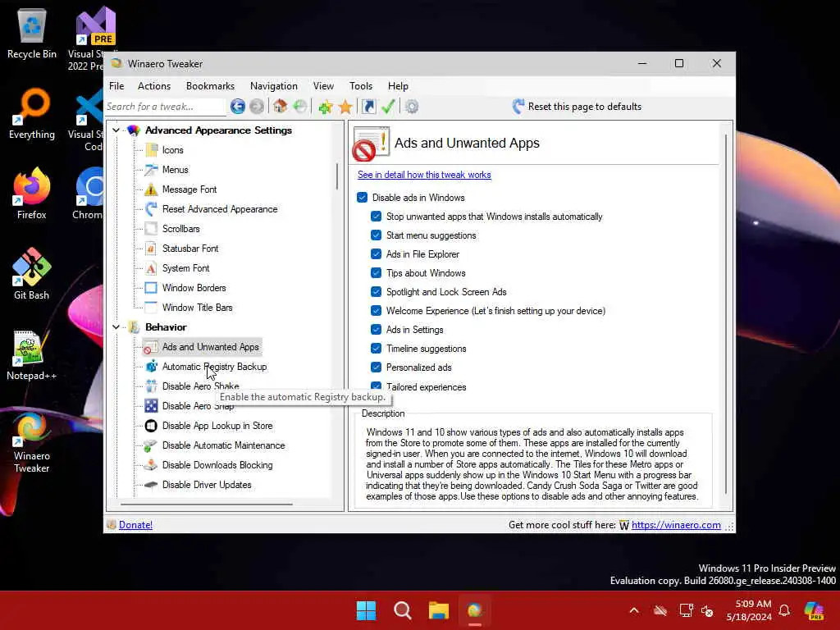Click the green checkmark toolbar icon
This screenshot has height=630, width=840.
point(388,107)
